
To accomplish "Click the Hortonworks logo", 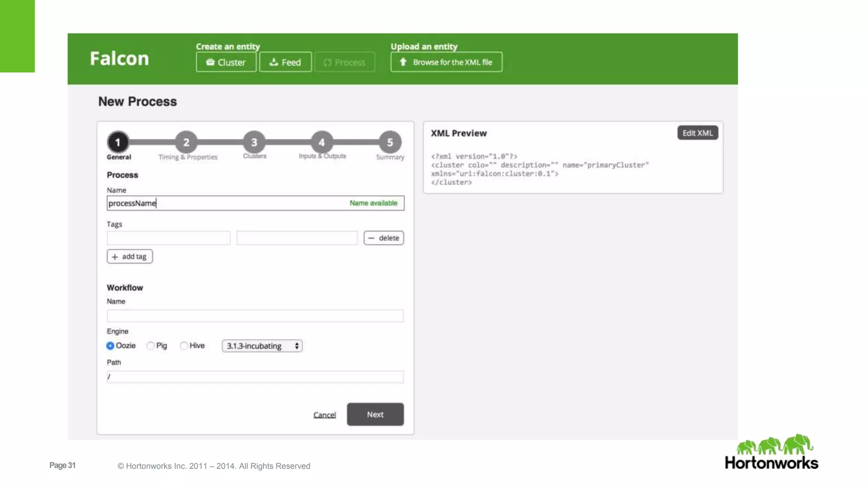I will [x=771, y=452].
